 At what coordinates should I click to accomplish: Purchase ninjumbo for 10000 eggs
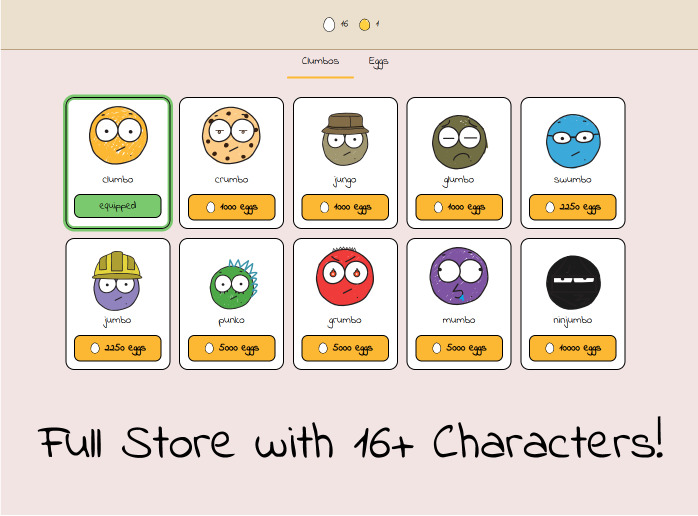coord(573,348)
